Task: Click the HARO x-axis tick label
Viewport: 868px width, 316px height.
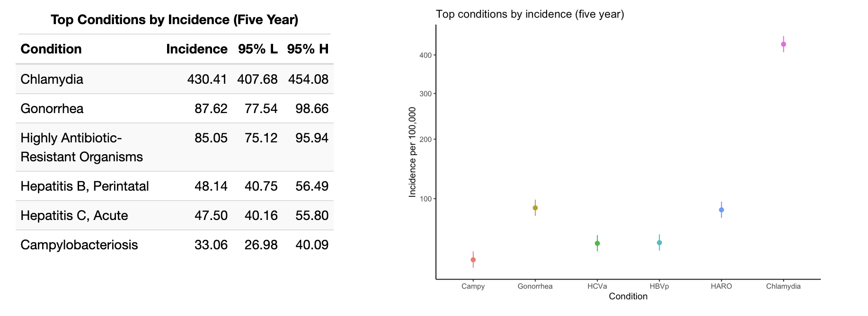Action: [721, 286]
